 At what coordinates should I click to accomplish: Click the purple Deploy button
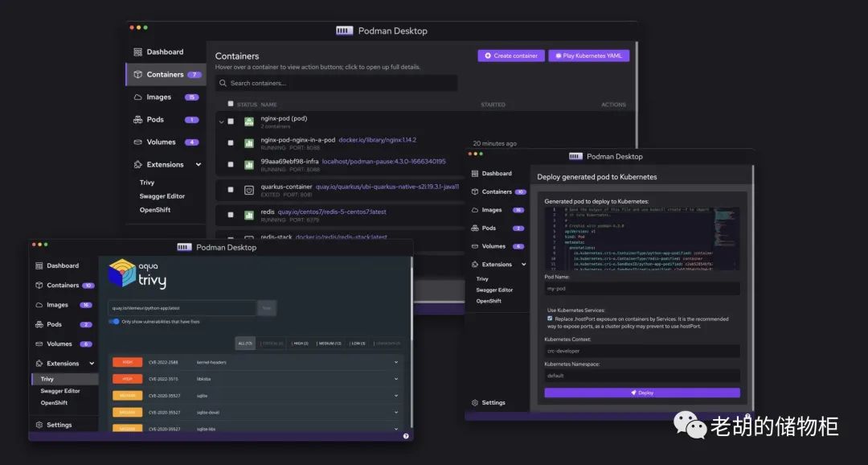pyautogui.click(x=642, y=393)
